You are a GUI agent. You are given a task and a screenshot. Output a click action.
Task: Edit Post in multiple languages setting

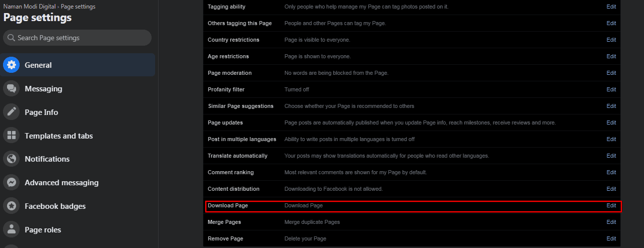pyautogui.click(x=611, y=139)
